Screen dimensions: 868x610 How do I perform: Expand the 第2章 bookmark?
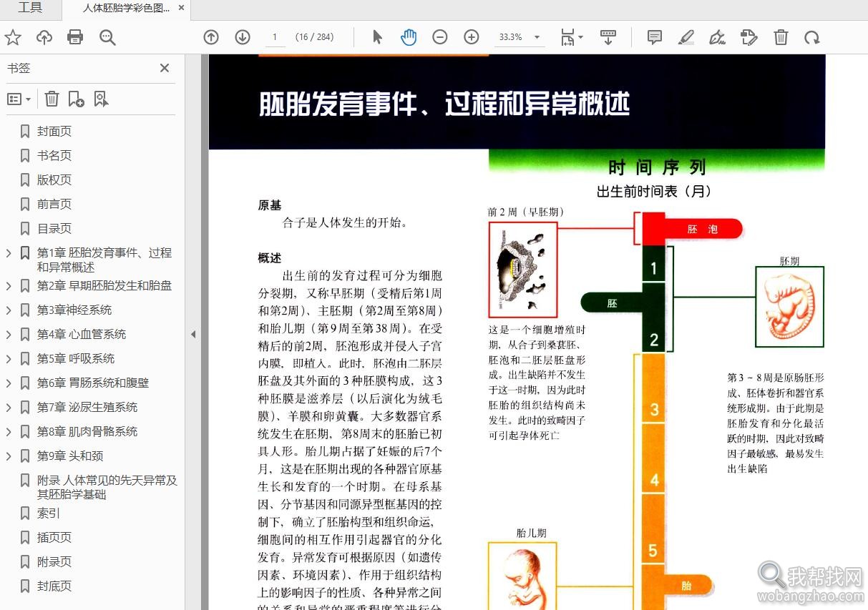[x=9, y=285]
